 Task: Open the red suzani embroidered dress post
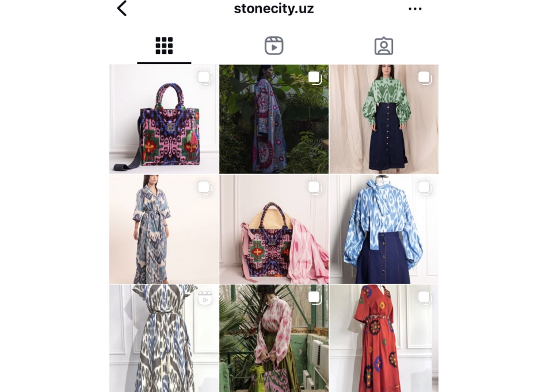click(x=384, y=338)
